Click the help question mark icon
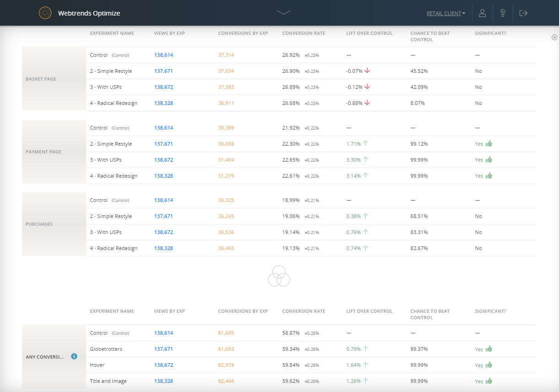 click(x=503, y=13)
